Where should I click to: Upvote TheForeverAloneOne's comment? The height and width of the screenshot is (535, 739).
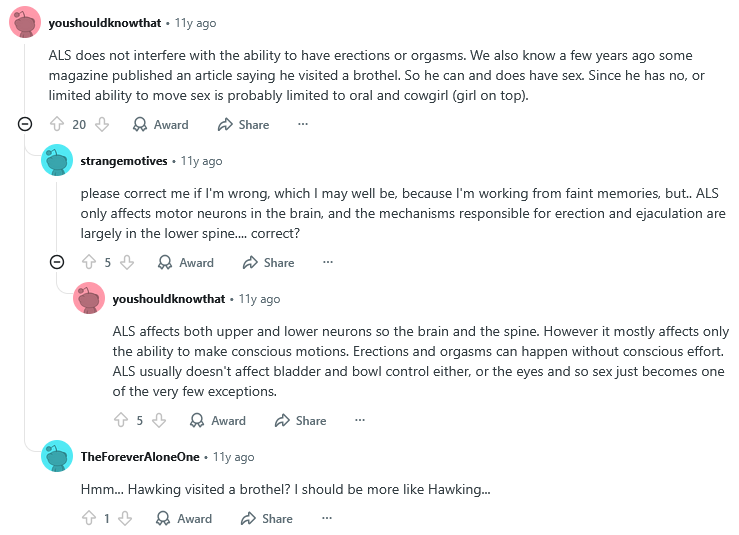click(x=89, y=519)
